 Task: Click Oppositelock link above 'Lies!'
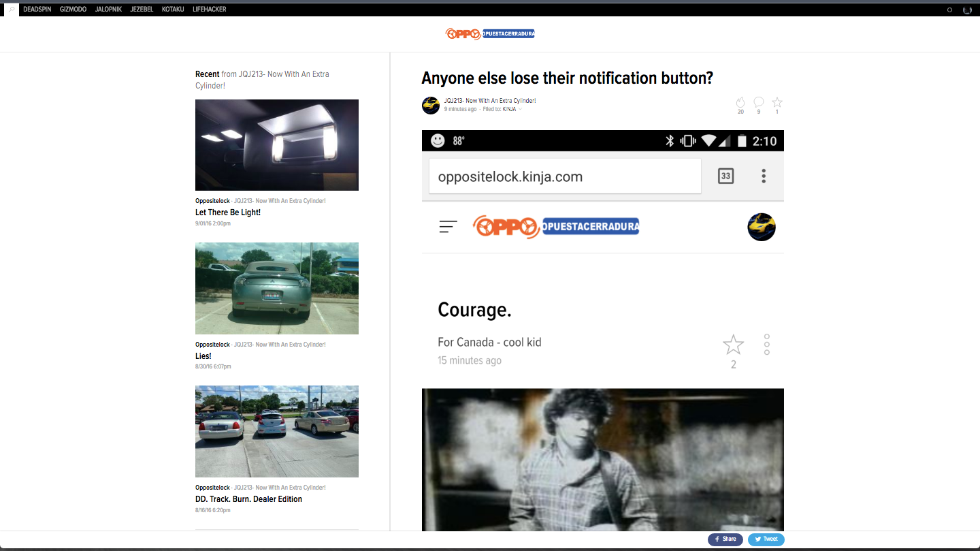(x=212, y=345)
